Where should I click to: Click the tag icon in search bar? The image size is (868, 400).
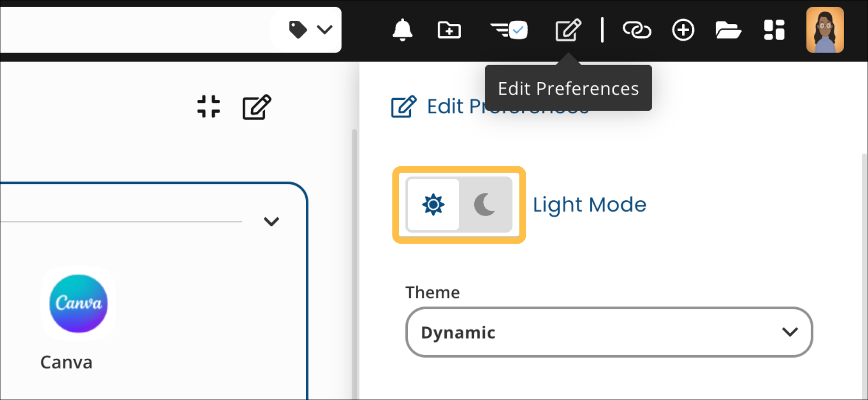click(x=298, y=30)
